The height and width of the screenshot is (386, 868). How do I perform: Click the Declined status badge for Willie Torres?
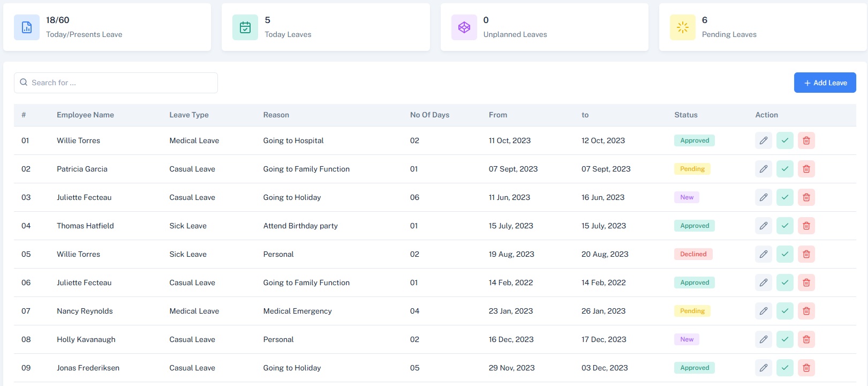693,254
